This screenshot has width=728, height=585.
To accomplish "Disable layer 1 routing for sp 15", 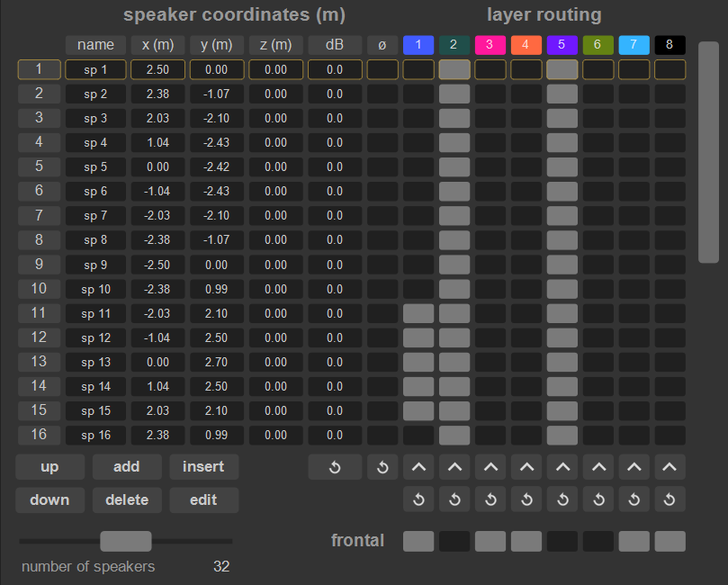I will tap(418, 411).
